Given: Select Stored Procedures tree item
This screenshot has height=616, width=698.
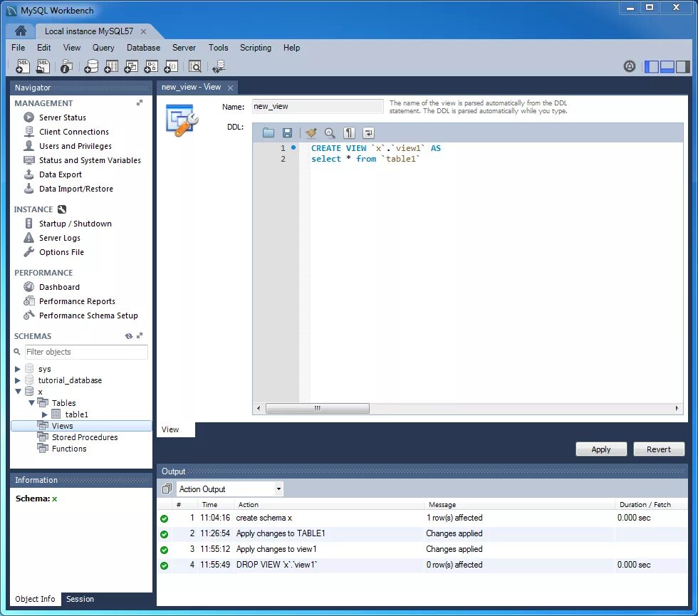Looking at the screenshot, I should pos(85,437).
